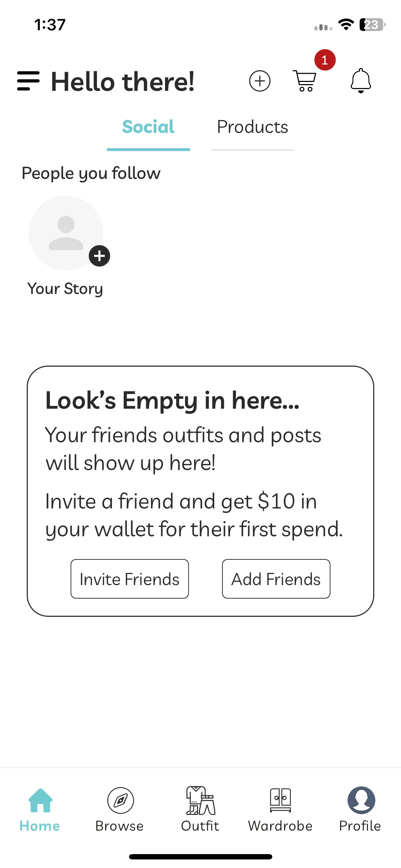Open the Wardrobe closet icon

point(281,800)
